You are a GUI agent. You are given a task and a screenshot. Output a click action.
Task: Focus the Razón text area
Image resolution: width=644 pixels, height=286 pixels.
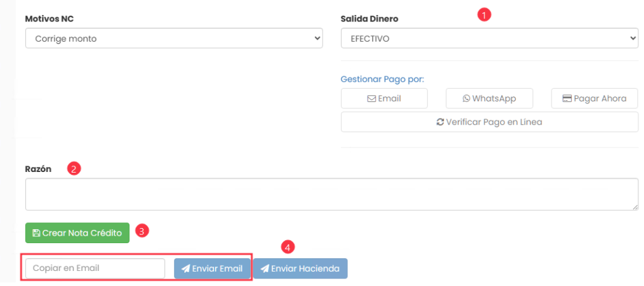[331, 194]
